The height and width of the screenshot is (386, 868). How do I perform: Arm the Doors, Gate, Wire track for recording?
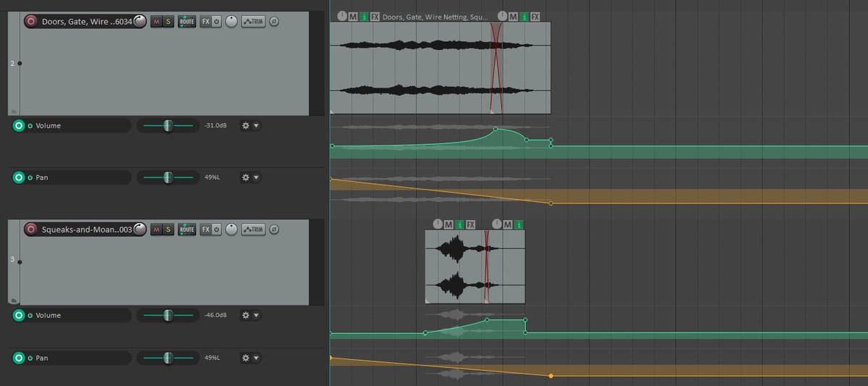31,22
